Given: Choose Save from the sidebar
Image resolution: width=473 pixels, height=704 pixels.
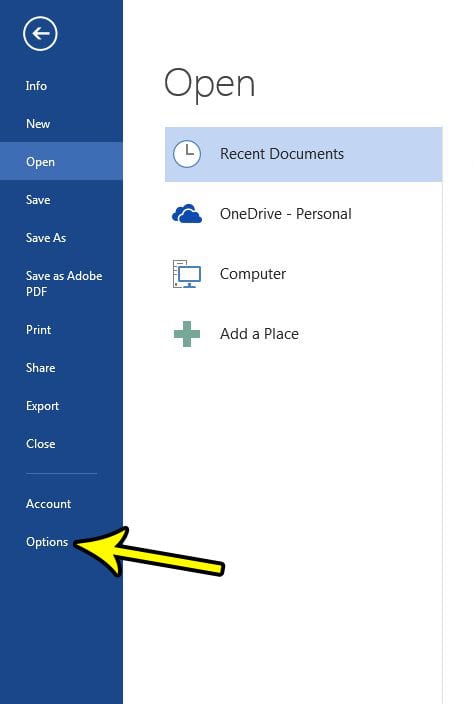Looking at the screenshot, I should (38, 200).
